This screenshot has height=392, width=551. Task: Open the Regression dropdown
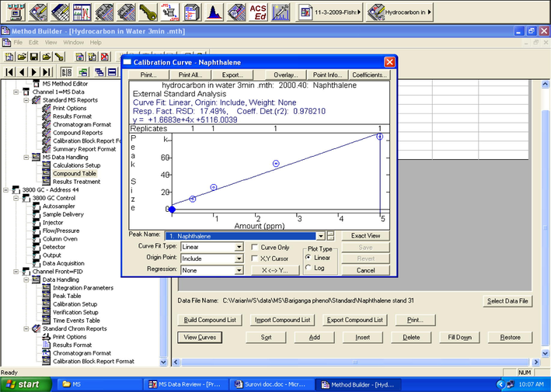(239, 270)
